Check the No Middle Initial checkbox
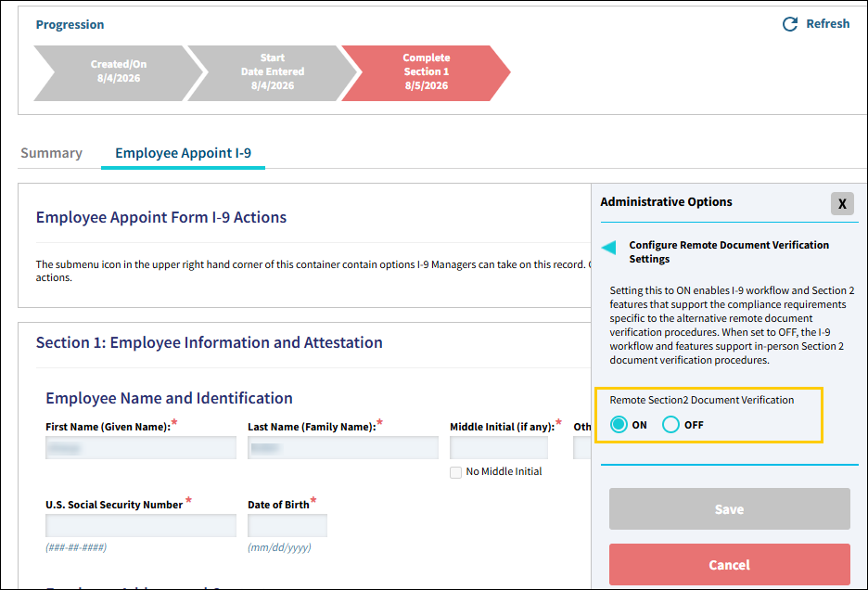Viewport: 868px width, 590px height. (455, 472)
